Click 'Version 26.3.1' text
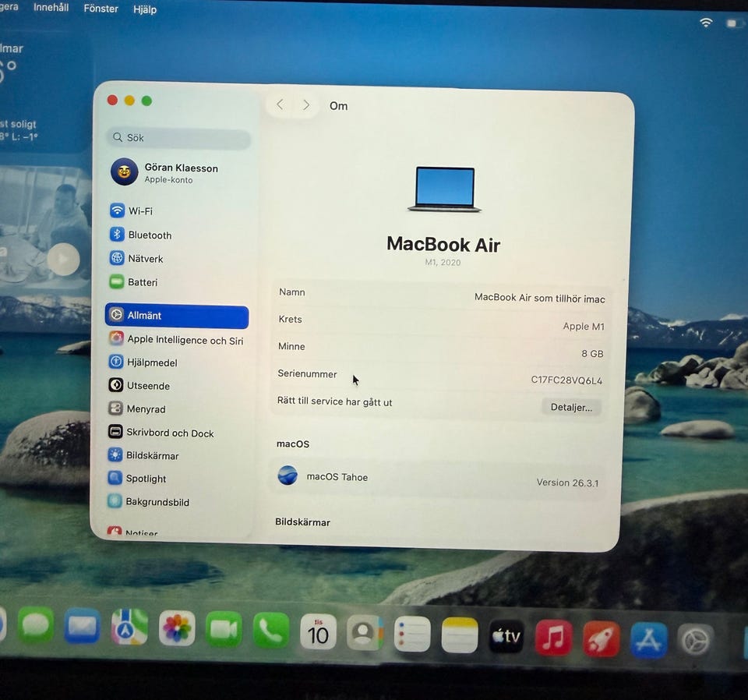 click(x=567, y=483)
